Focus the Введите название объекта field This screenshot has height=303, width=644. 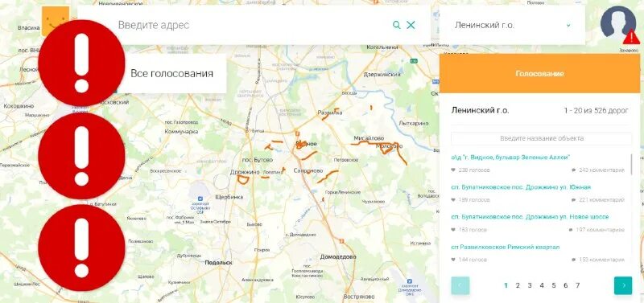point(541,138)
